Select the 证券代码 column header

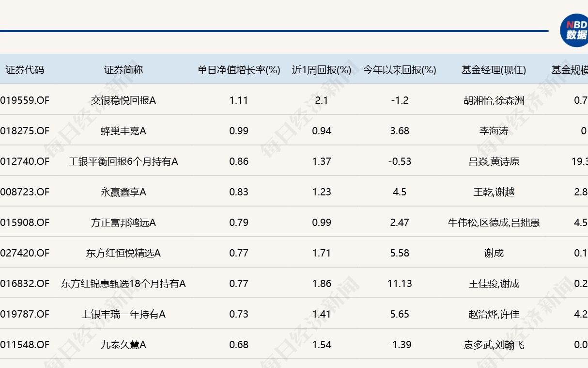click(x=25, y=70)
